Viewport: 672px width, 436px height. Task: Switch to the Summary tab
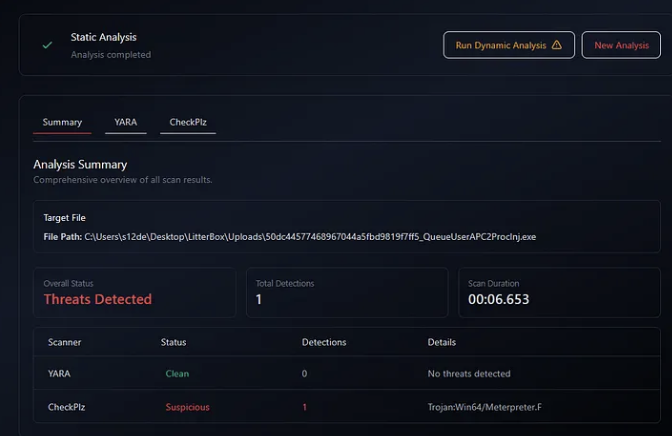pyautogui.click(x=62, y=122)
